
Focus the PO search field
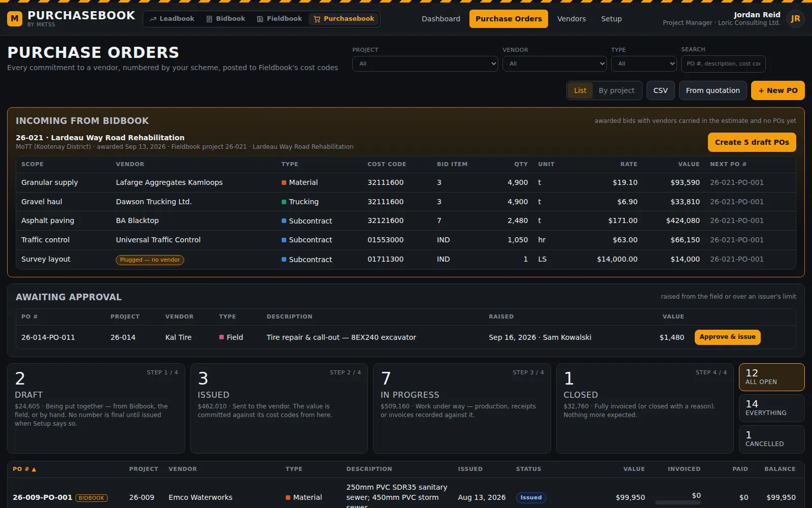pyautogui.click(x=723, y=63)
